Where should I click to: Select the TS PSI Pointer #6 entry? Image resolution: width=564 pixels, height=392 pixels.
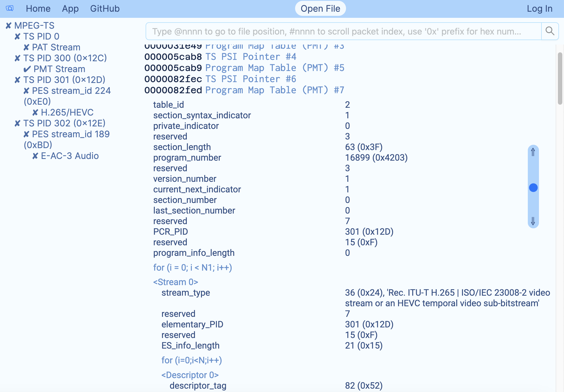click(251, 79)
